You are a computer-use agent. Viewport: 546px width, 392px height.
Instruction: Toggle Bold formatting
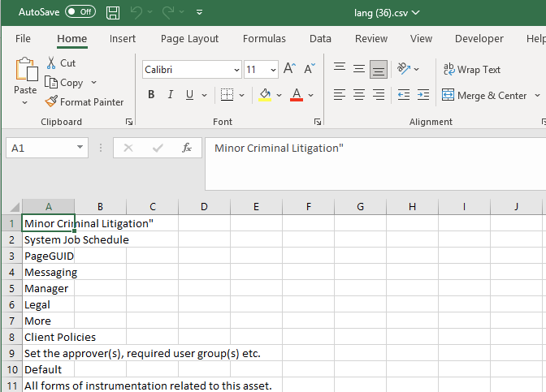151,95
